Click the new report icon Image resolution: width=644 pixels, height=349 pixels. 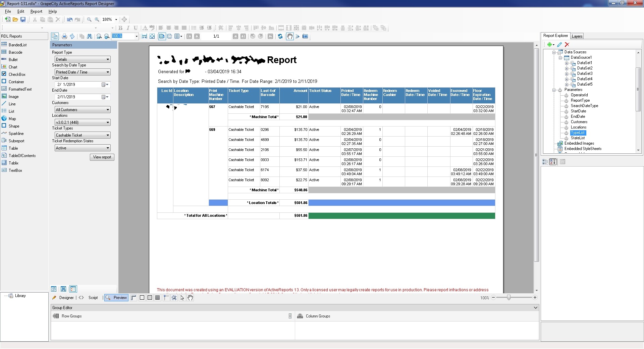coord(7,19)
